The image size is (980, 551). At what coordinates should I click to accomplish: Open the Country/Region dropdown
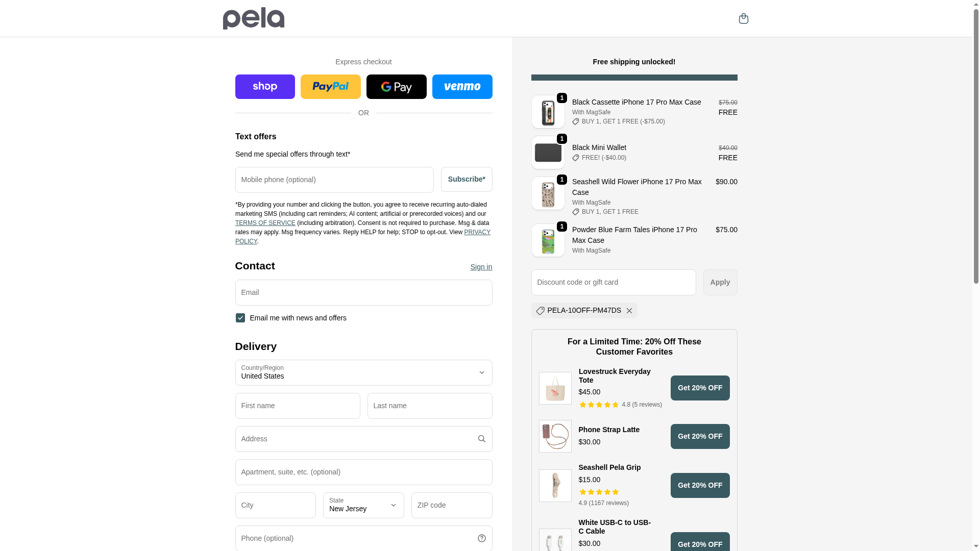click(363, 372)
